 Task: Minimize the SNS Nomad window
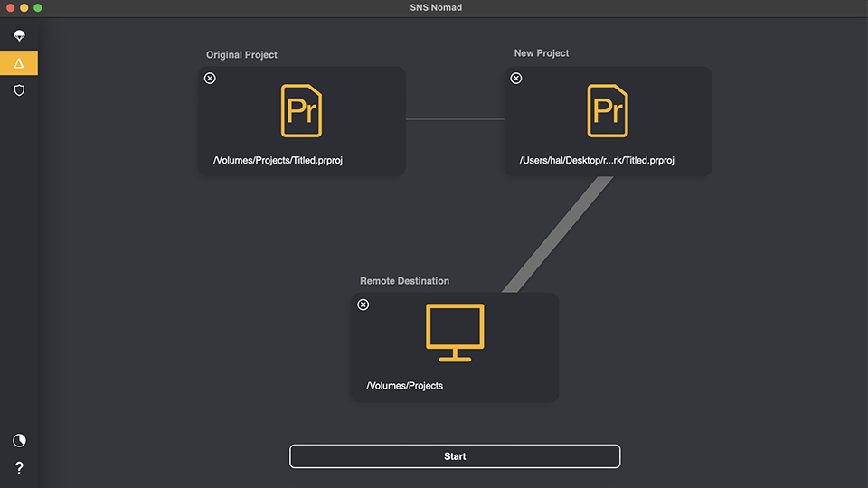point(24,8)
